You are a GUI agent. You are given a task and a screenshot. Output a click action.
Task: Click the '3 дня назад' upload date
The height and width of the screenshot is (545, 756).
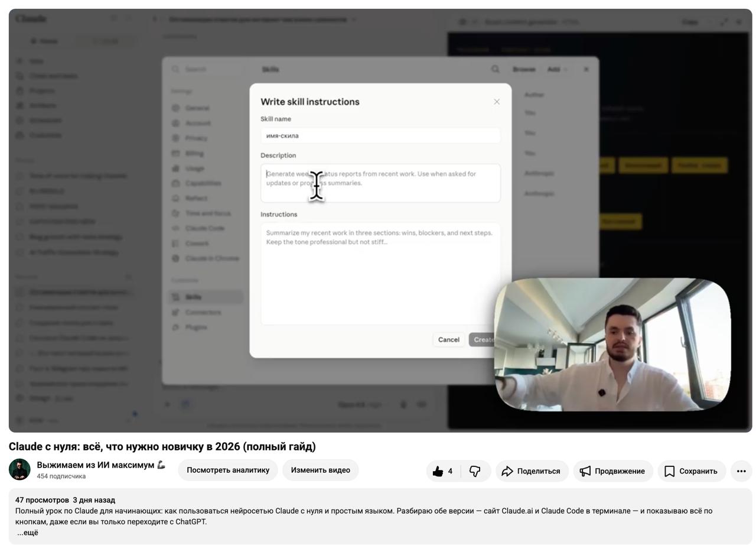[x=94, y=500]
